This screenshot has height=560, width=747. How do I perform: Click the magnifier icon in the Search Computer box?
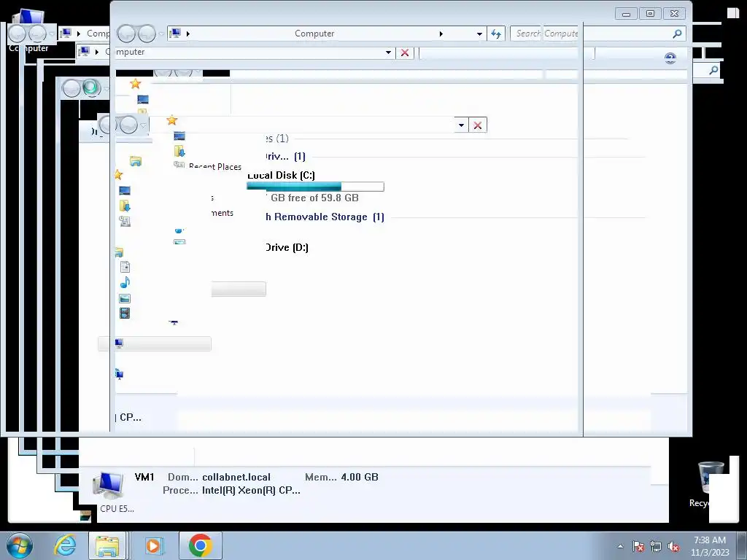(x=677, y=34)
